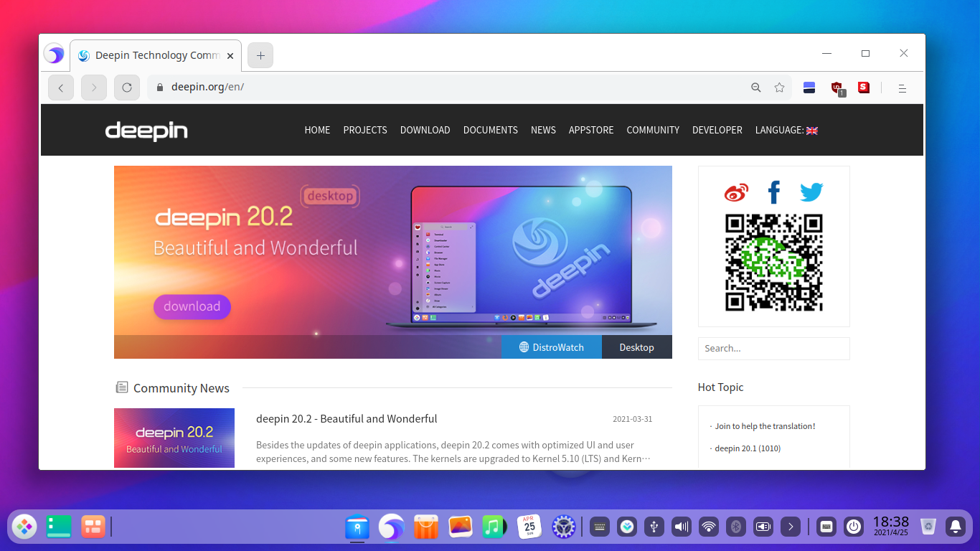
Task: Open the browser hamburger menu
Action: click(903, 88)
